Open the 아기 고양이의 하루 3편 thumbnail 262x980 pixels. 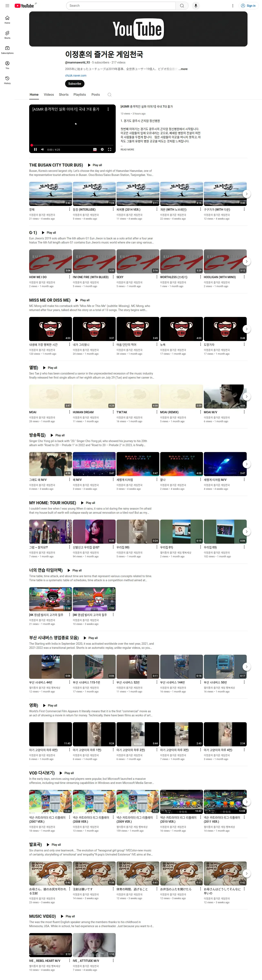[181, 734]
